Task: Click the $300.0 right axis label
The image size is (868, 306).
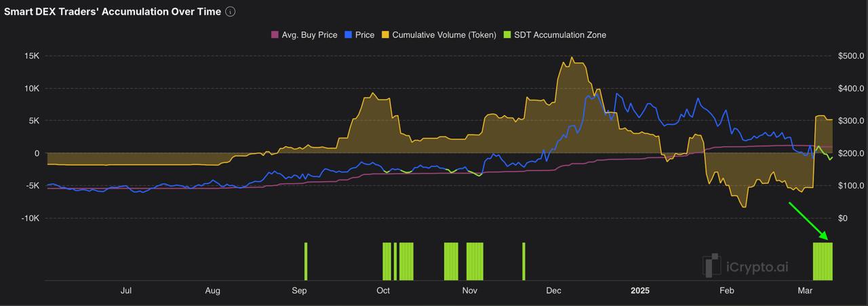Action: [x=850, y=121]
